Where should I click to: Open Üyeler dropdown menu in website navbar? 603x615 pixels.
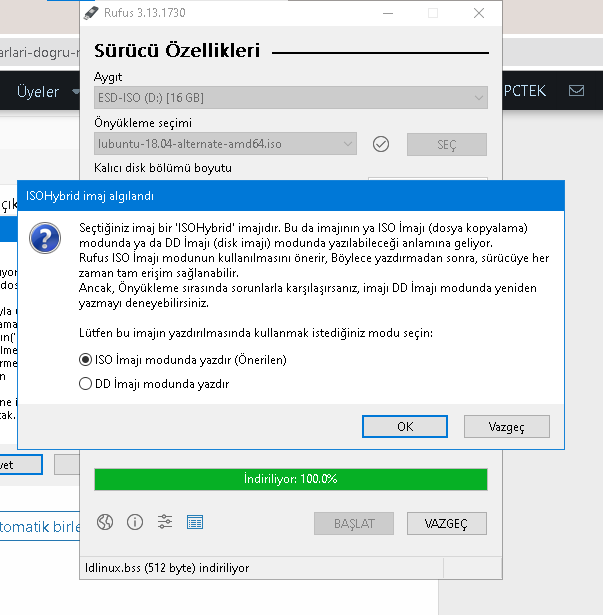[47, 91]
